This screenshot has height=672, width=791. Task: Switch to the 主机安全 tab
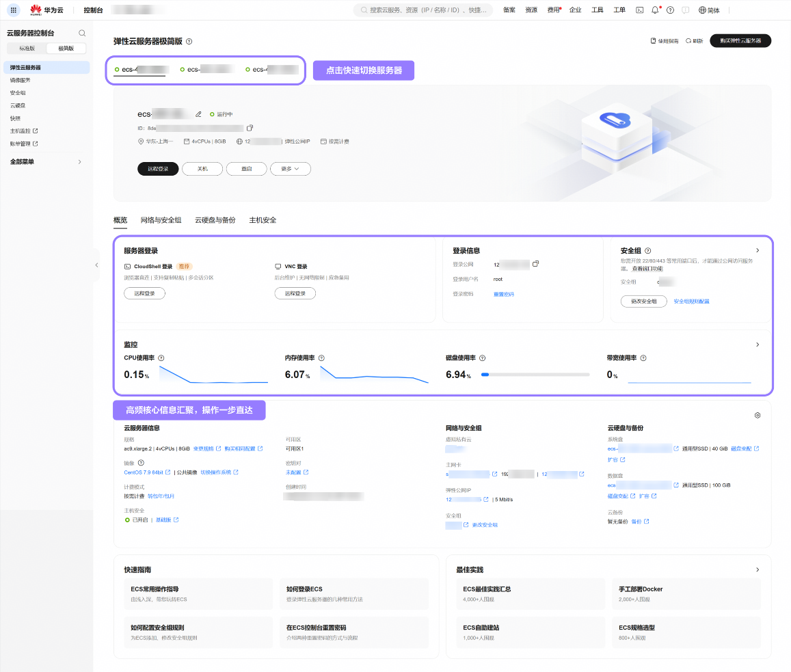click(263, 220)
